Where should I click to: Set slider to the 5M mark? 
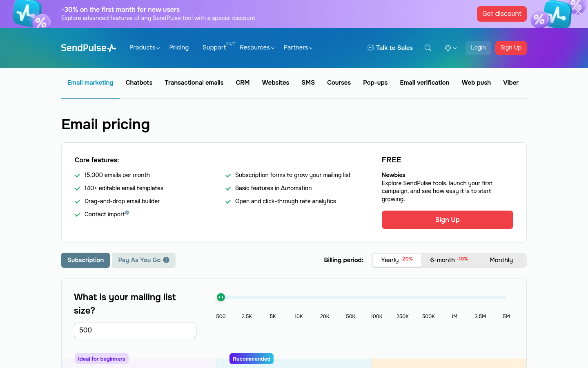tap(506, 316)
